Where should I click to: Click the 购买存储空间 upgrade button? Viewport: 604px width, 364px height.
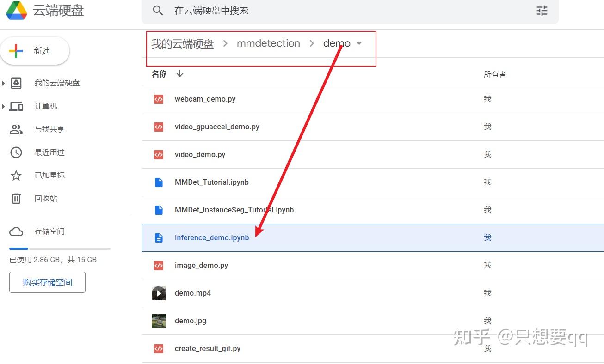[x=47, y=282]
